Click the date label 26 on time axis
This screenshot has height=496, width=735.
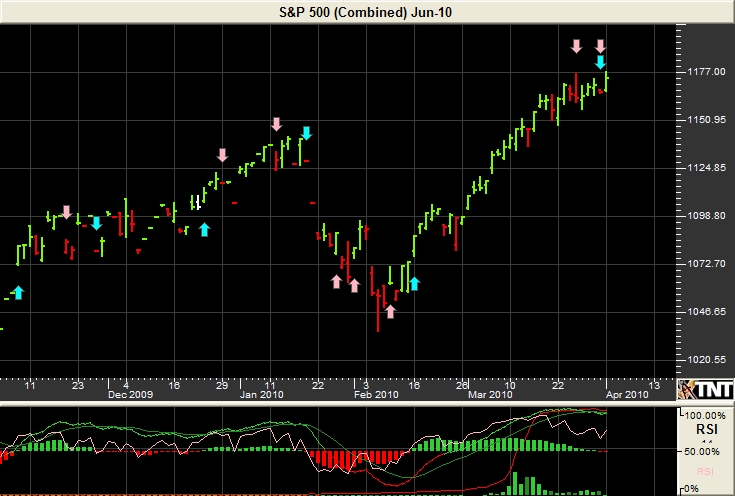462,385
